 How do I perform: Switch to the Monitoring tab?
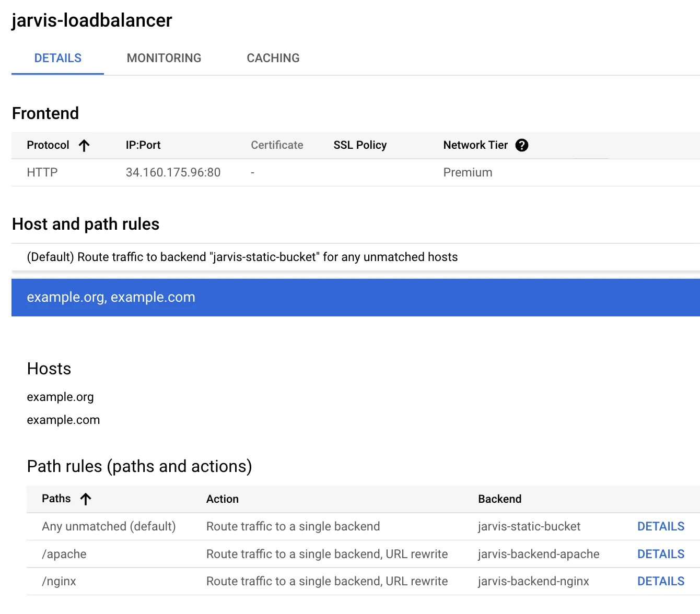tap(164, 58)
